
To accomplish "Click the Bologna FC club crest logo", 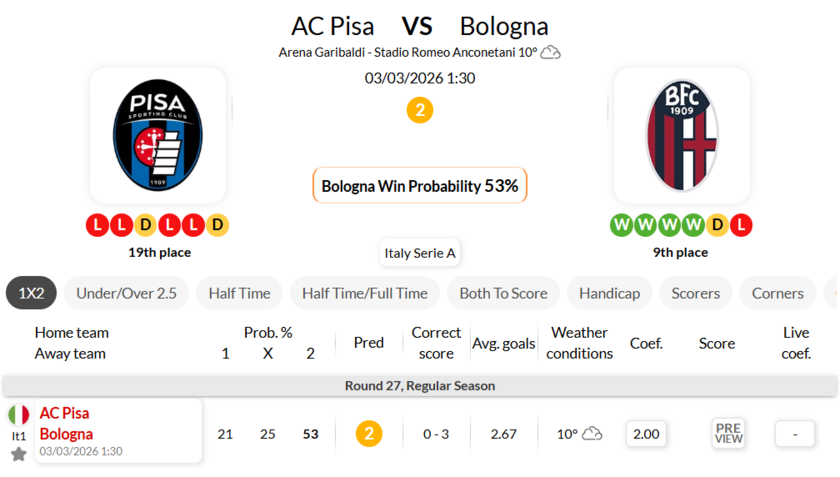I will 682,135.
